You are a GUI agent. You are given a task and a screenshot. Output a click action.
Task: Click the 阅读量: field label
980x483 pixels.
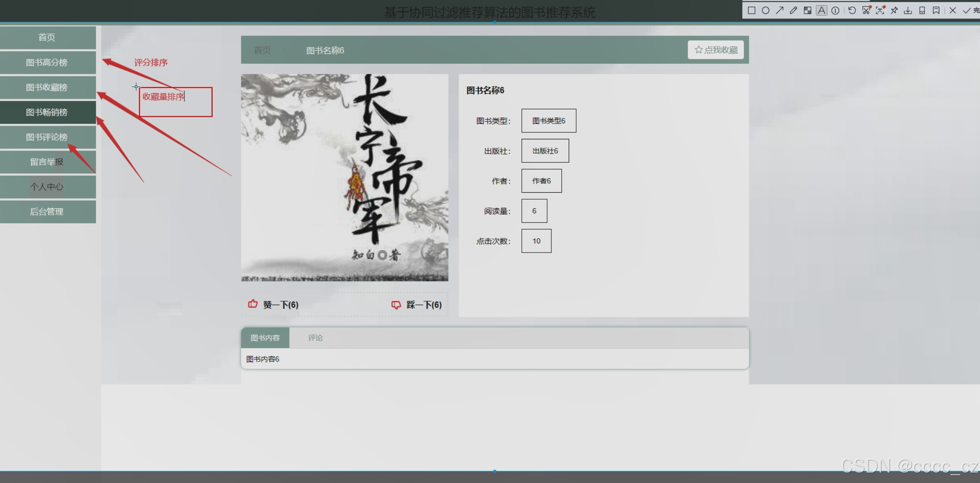pyautogui.click(x=498, y=211)
